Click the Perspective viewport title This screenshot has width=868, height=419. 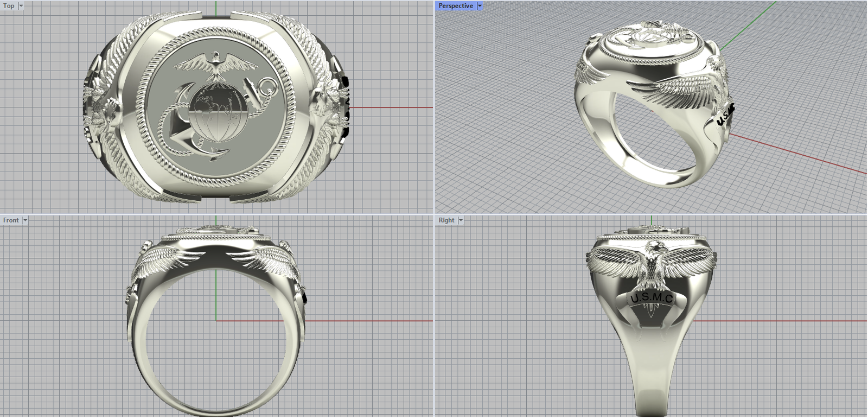coord(455,6)
